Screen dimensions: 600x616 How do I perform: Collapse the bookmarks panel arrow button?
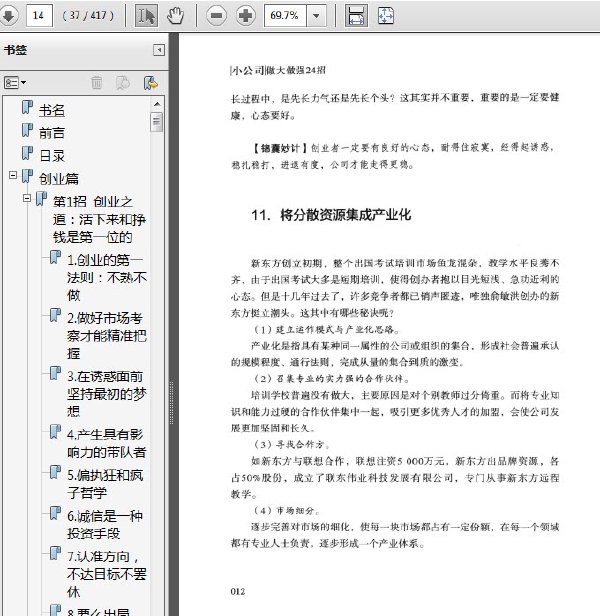point(159,50)
